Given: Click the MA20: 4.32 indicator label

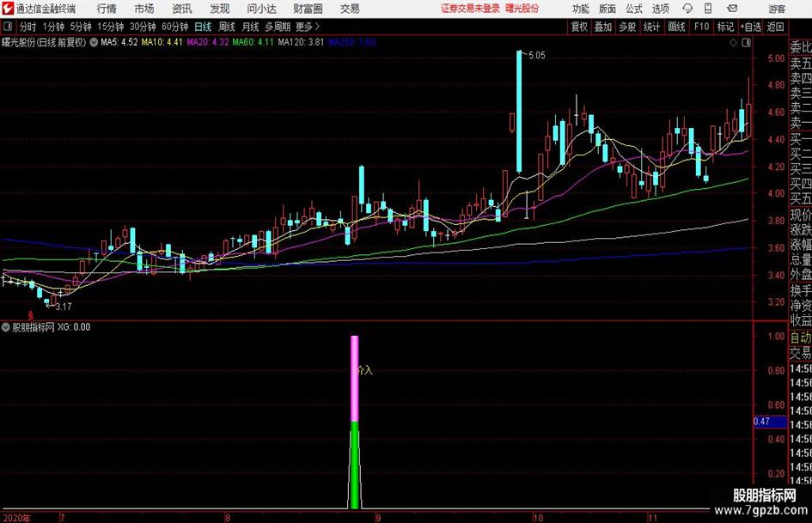Looking at the screenshot, I should 208,42.
